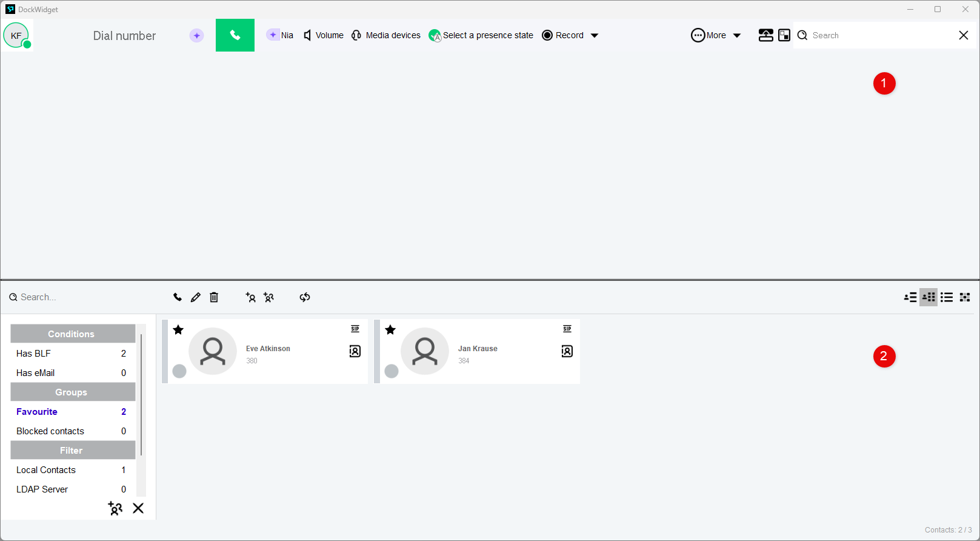Toggle favourite star on Eve Atkinson

[178, 330]
